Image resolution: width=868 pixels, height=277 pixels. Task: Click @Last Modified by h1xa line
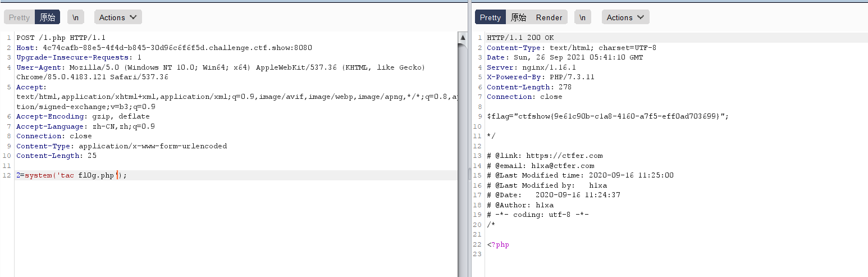547,185
